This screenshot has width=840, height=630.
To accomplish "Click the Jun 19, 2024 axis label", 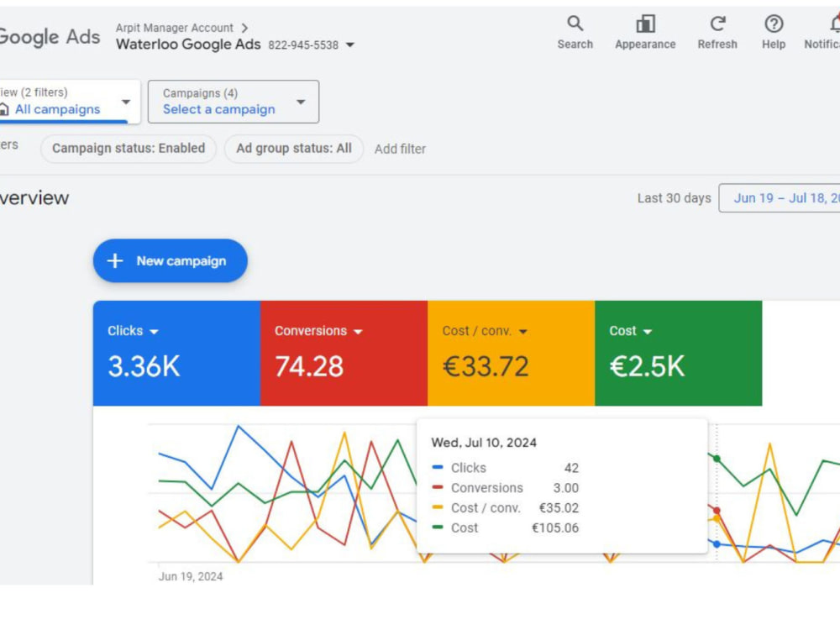I will pyautogui.click(x=191, y=576).
